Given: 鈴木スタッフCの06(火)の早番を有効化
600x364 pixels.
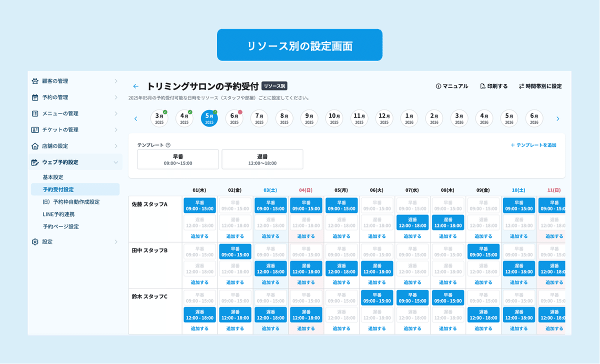Looking at the screenshot, I should click(376, 297).
